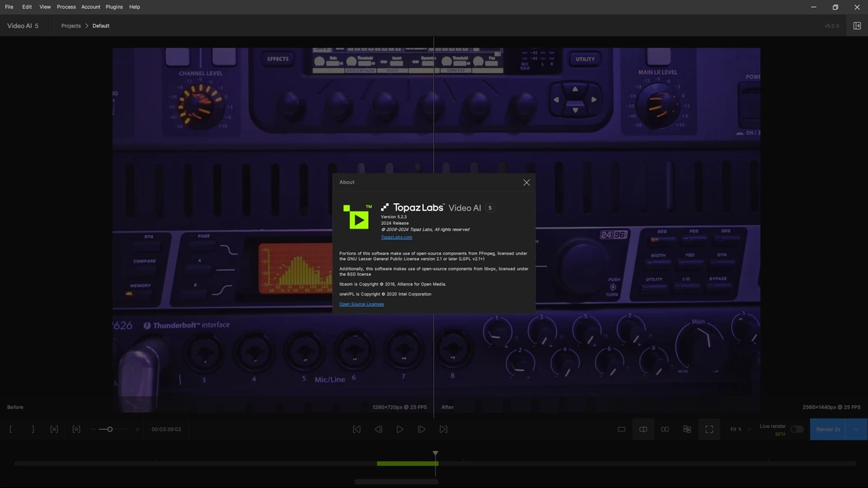Step back one frame
Image resolution: width=868 pixels, height=488 pixels.
tap(378, 429)
